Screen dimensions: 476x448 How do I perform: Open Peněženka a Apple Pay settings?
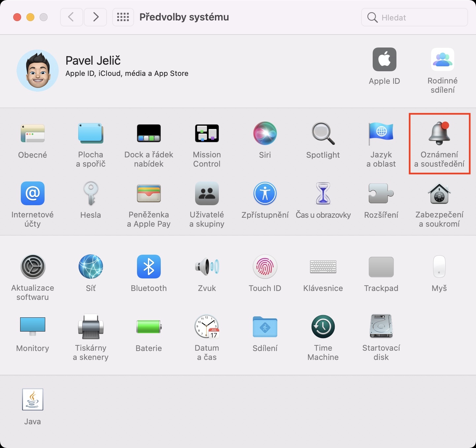click(149, 193)
